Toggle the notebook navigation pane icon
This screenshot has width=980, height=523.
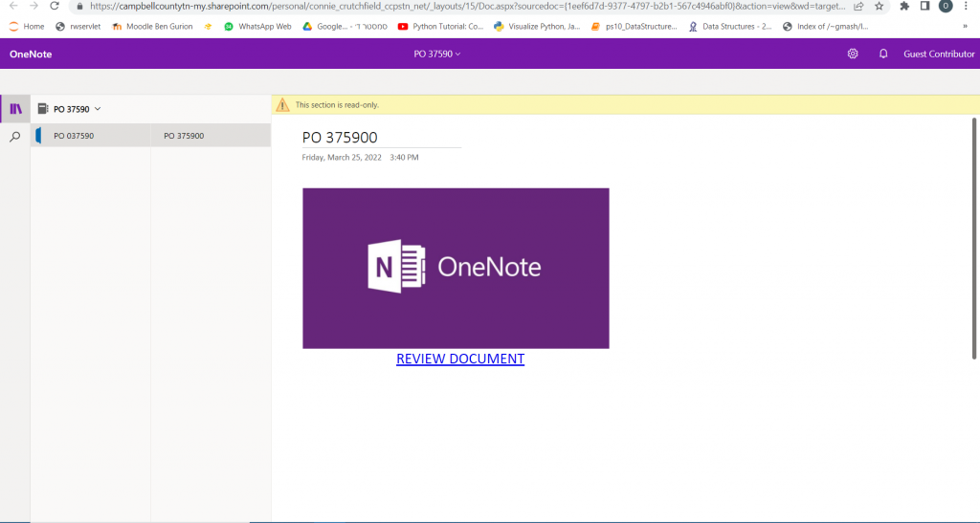click(x=15, y=109)
